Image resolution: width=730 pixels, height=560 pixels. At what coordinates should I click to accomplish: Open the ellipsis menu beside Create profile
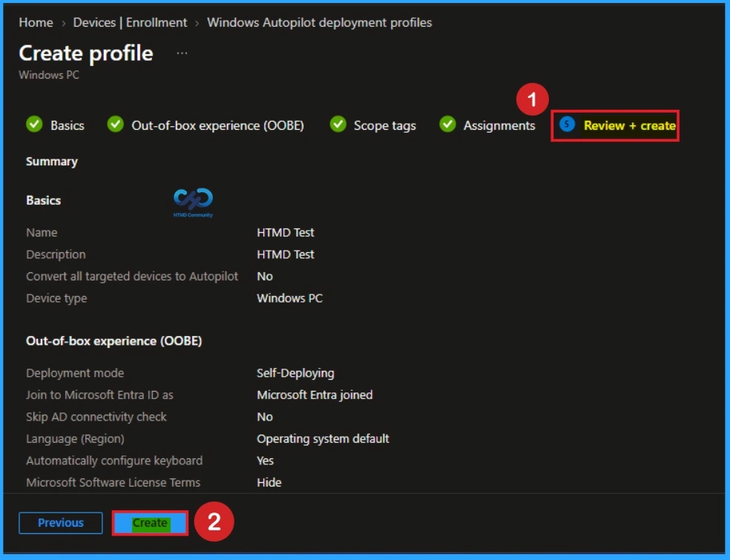click(x=182, y=53)
